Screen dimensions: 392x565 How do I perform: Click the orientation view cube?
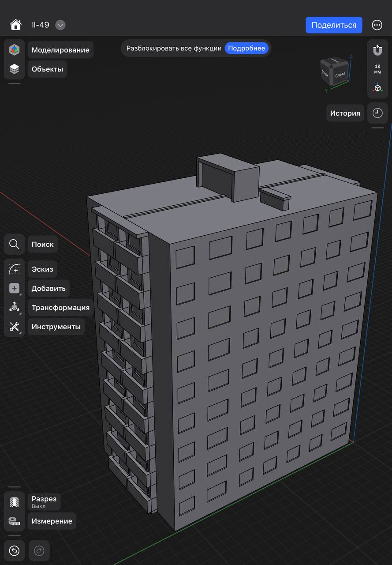(x=334, y=72)
